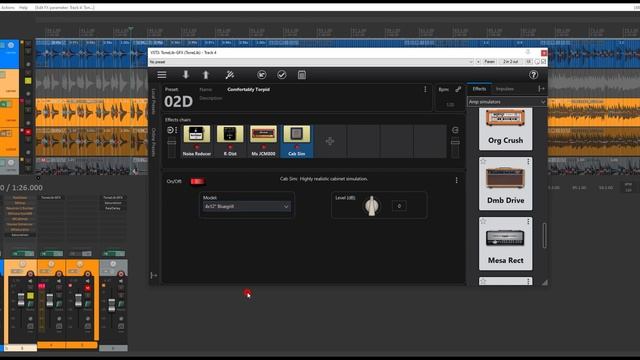Click the save preset disk icon
The height and width of the screenshot is (360, 640).
(x=302, y=75)
